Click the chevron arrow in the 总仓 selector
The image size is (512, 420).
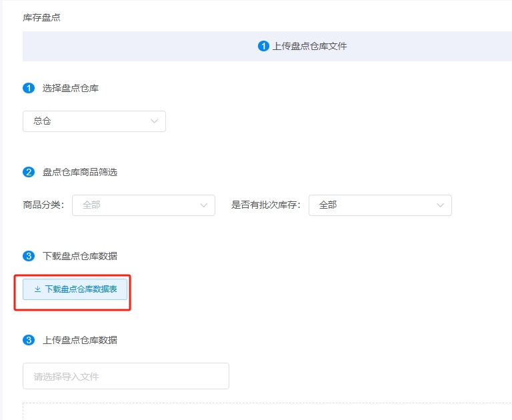point(155,121)
